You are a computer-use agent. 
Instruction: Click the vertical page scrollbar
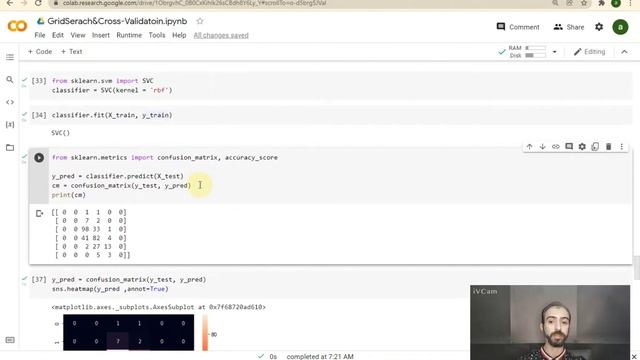pyautogui.click(x=636, y=267)
